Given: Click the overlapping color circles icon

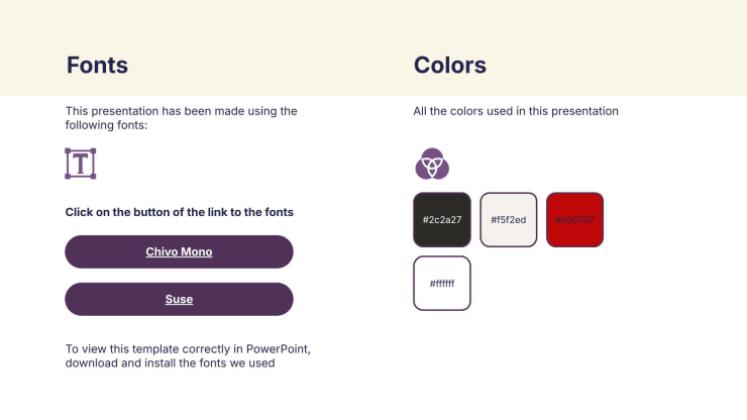Looking at the screenshot, I should (x=432, y=163).
